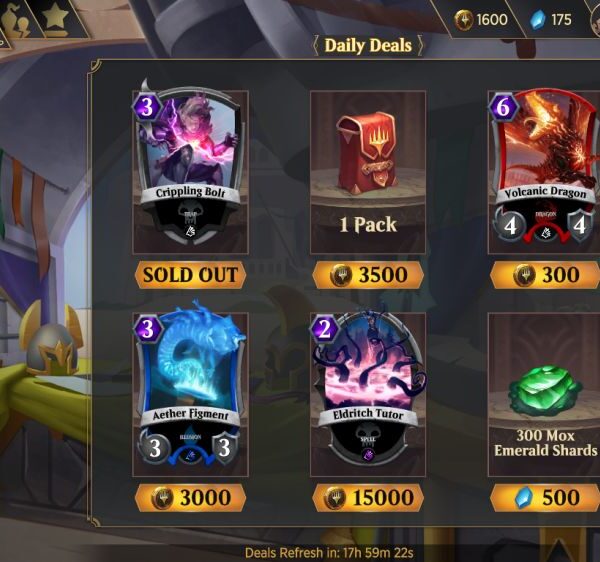The height and width of the screenshot is (562, 600).
Task: Click the Deals Refresh timer text
Action: click(x=329, y=553)
